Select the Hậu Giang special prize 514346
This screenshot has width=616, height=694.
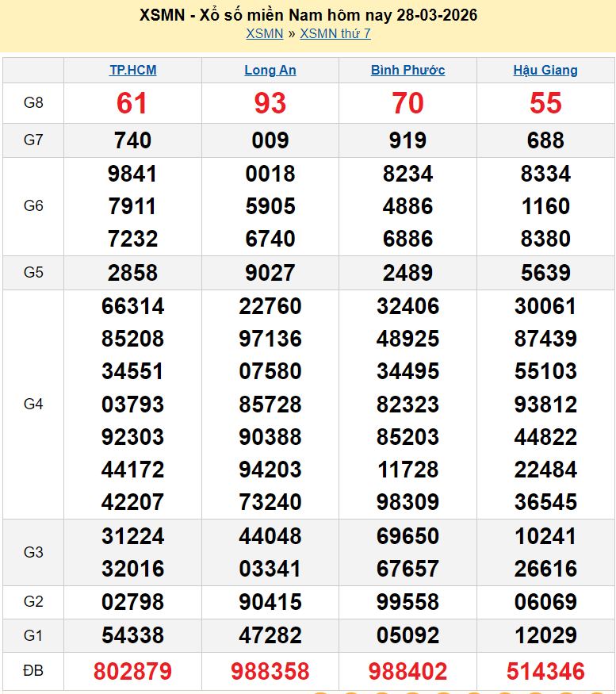tap(545, 672)
